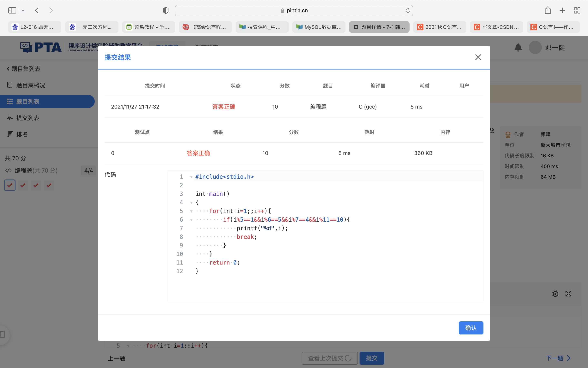
Task: Select 题目列表 in sidebar
Action: click(x=47, y=101)
